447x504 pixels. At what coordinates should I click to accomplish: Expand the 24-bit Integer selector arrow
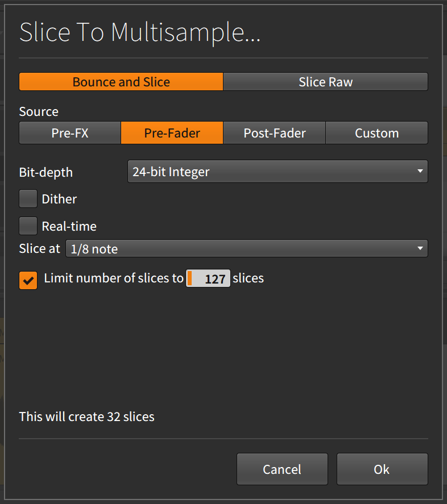click(x=420, y=171)
